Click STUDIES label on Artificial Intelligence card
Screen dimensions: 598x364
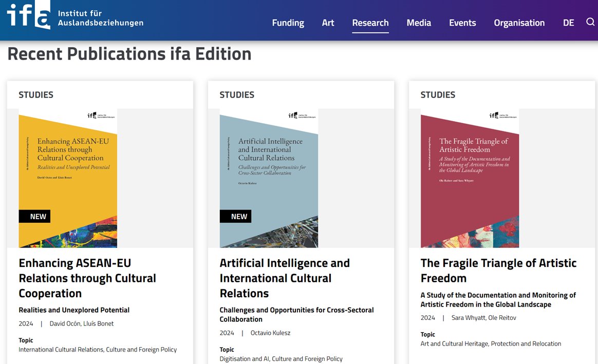(x=237, y=94)
